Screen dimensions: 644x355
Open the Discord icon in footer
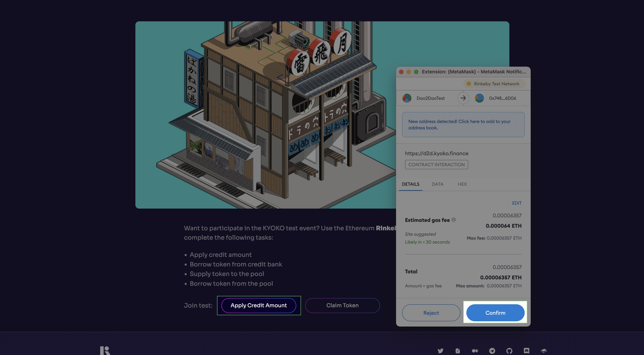click(x=527, y=351)
